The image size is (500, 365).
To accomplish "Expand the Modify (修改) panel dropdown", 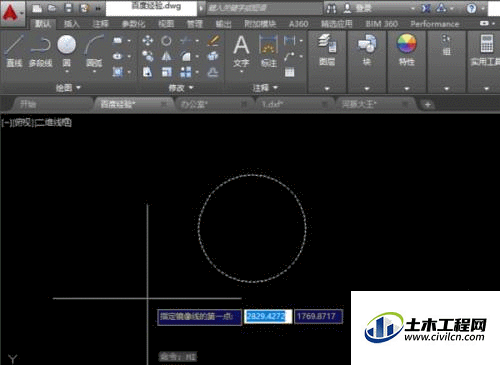I will coord(181,88).
